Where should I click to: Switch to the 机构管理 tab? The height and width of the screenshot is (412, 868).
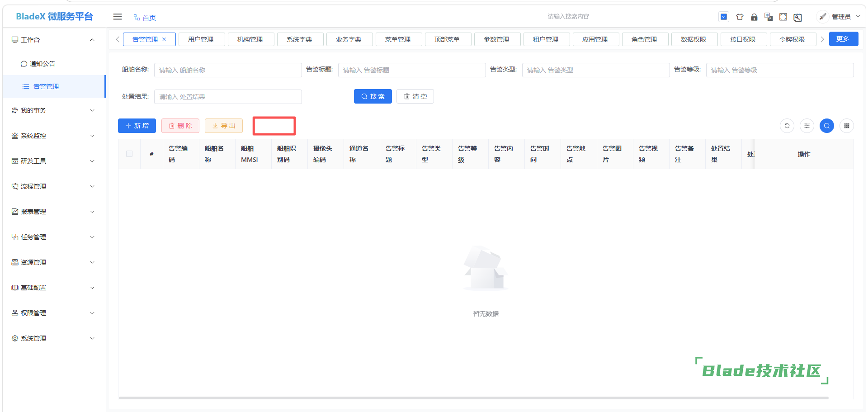[250, 39]
